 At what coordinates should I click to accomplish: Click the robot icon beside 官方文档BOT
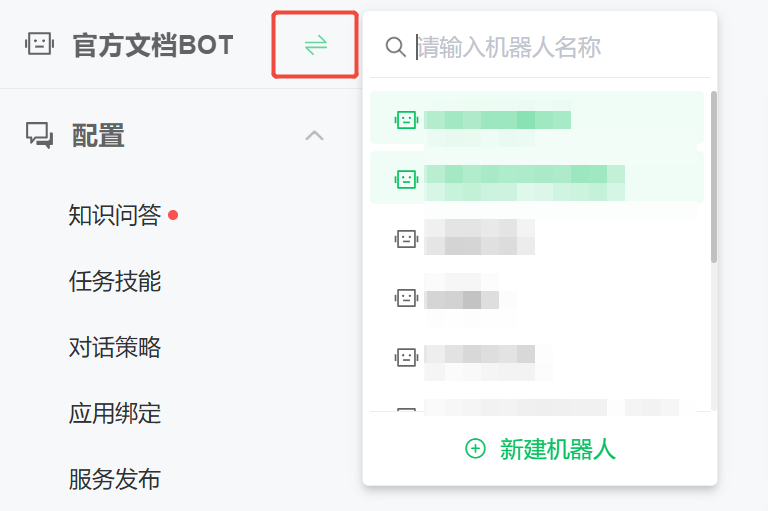pos(39,45)
